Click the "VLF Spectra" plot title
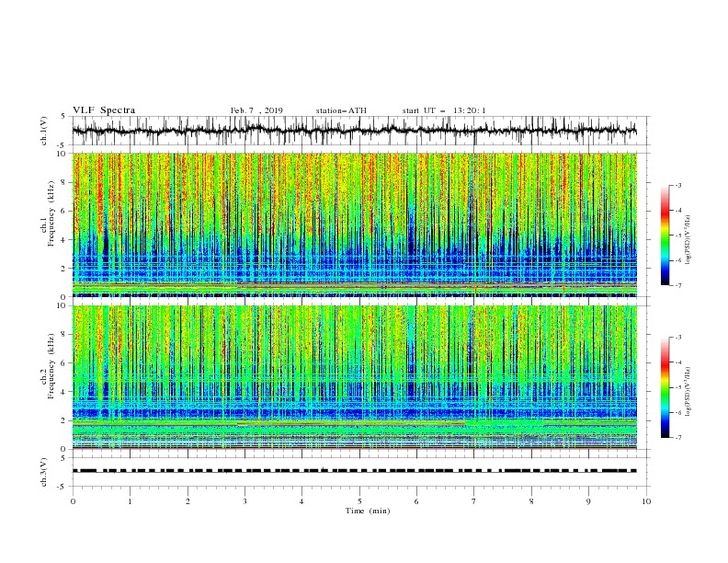 click(x=104, y=110)
